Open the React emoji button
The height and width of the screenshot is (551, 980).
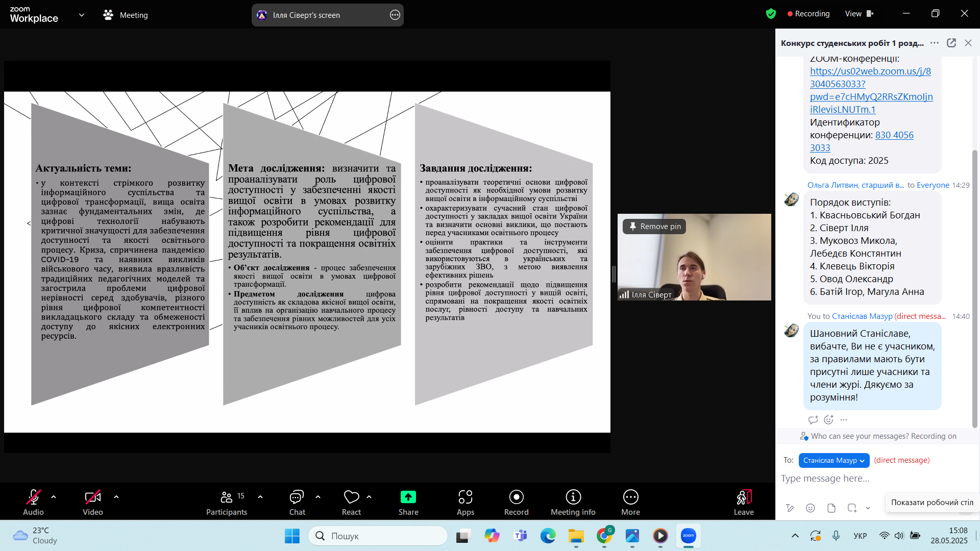pos(351,503)
